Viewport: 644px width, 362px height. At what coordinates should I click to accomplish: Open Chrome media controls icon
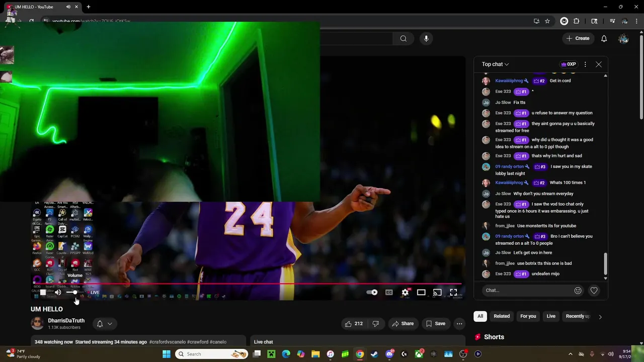pos(612,21)
